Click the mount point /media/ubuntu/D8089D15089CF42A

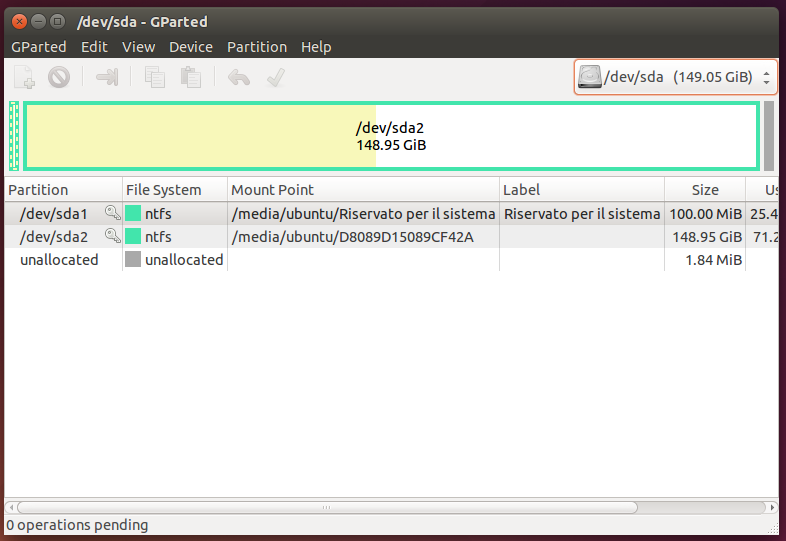pos(352,237)
